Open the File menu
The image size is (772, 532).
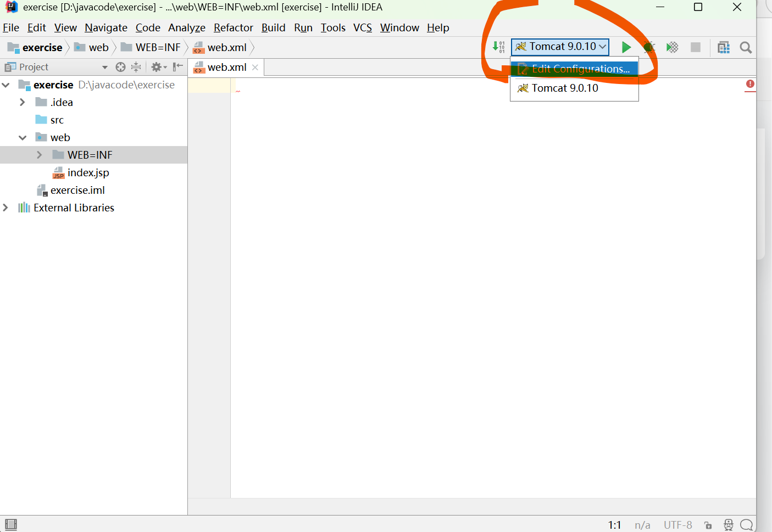click(11, 27)
